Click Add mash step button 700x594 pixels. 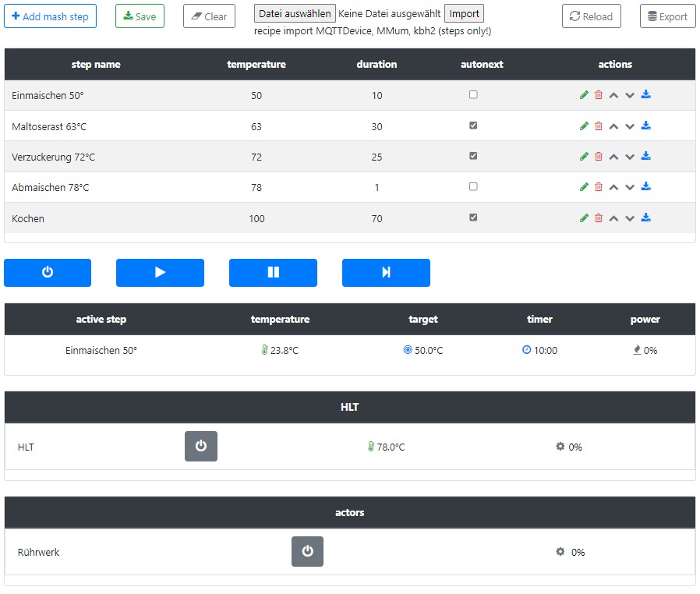click(x=50, y=16)
